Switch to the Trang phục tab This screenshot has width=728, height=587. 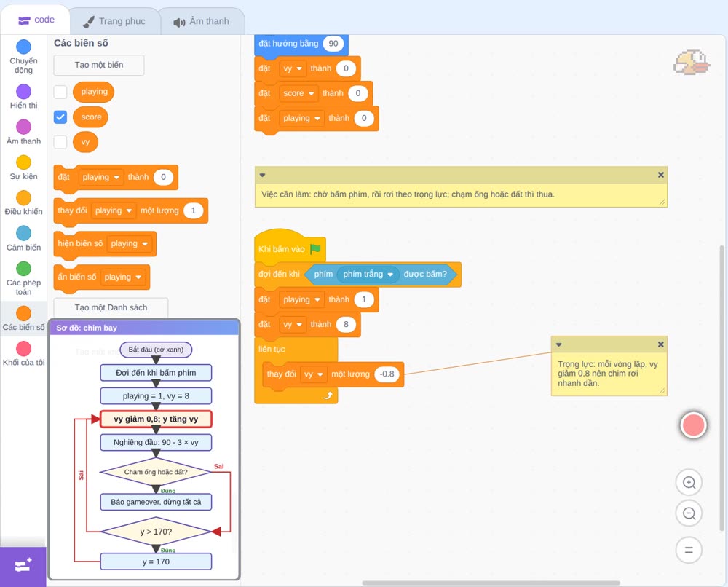pyautogui.click(x=114, y=21)
